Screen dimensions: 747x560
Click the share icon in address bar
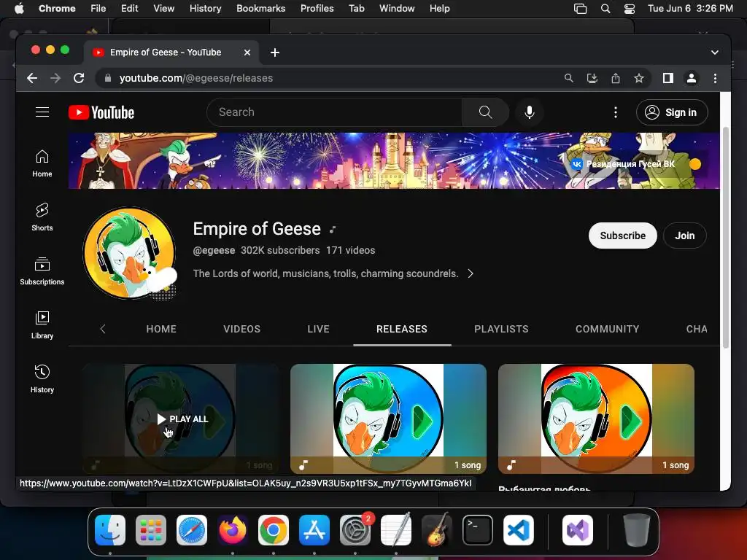pos(616,78)
